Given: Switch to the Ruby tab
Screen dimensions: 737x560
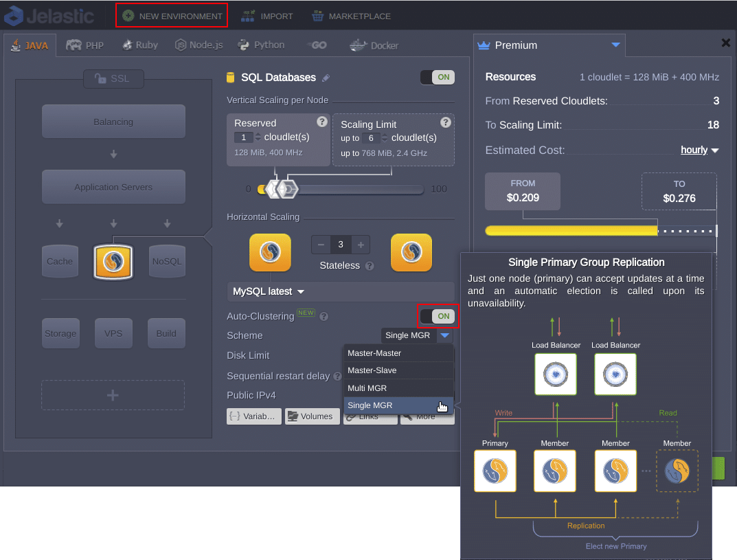Looking at the screenshot, I should click(x=140, y=45).
